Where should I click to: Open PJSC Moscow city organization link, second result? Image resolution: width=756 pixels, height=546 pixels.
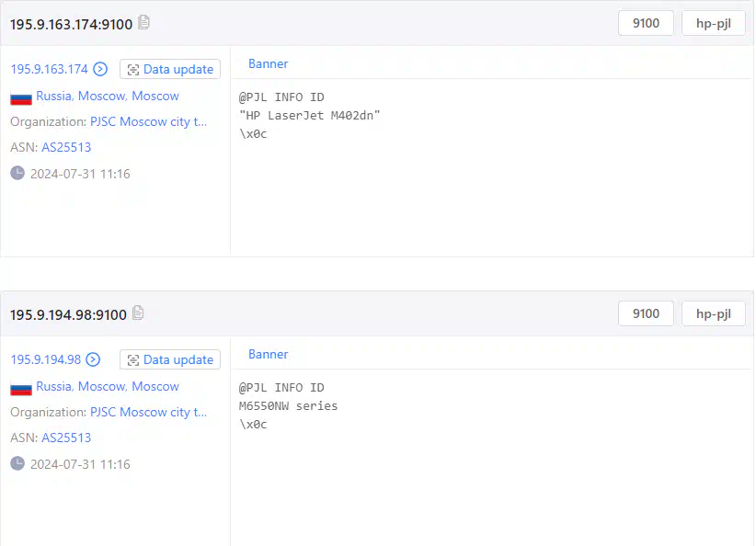(x=148, y=412)
